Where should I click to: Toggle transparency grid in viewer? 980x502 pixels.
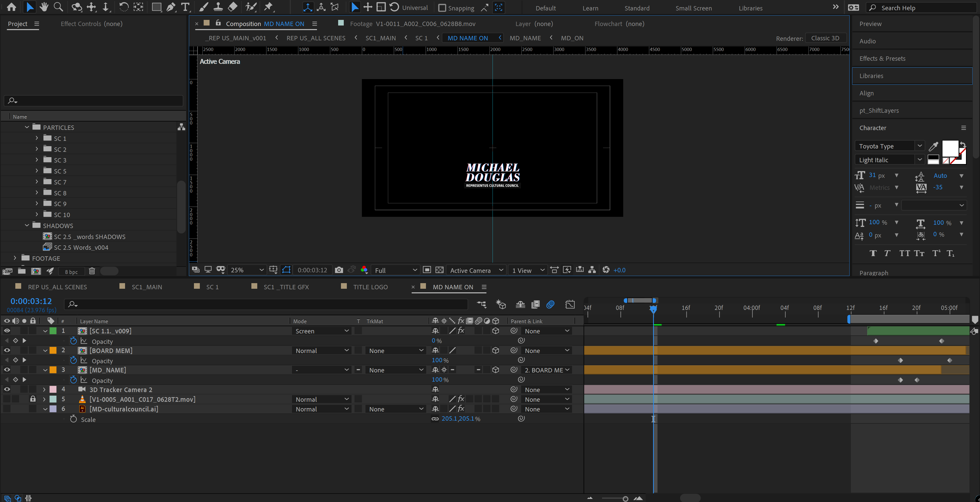[x=439, y=270]
